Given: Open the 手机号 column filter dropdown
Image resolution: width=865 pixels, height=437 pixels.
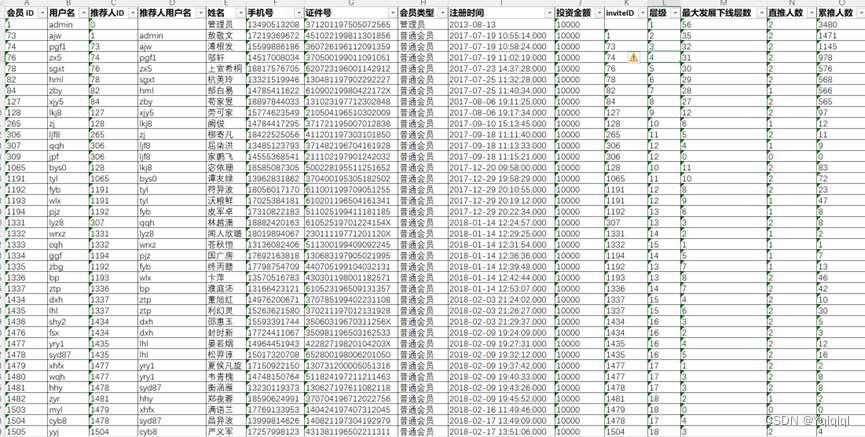Looking at the screenshot, I should pyautogui.click(x=298, y=13).
